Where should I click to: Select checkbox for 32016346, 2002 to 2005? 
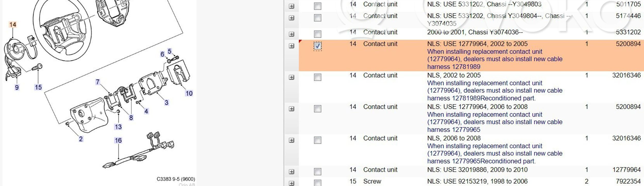coord(317,77)
